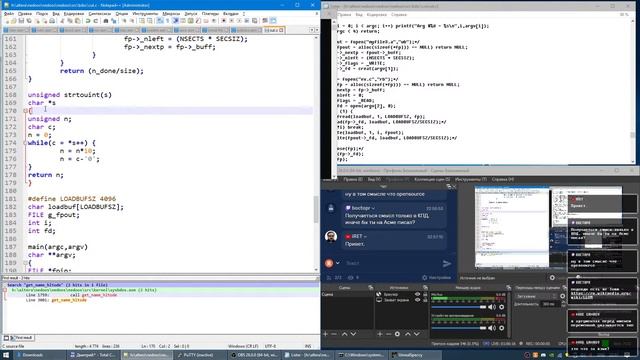Open transition properties gear in OBS transitions panel
Image resolution: width=640 pixels, height=360 pixels.
(562, 296)
